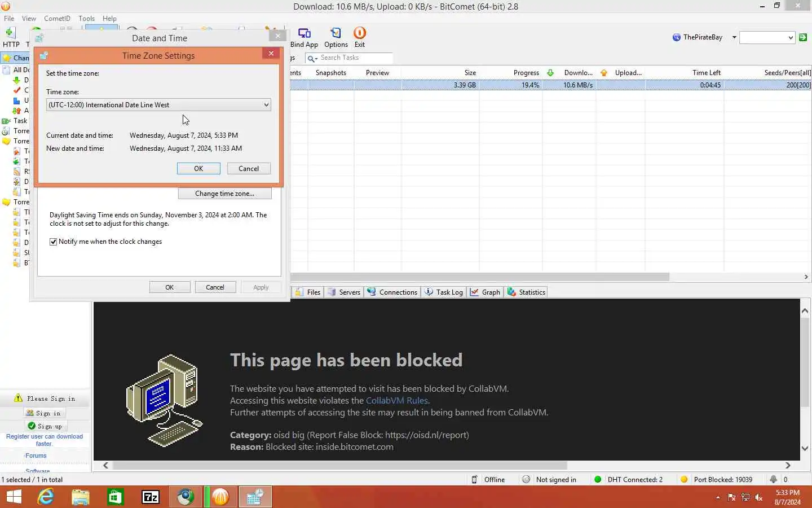This screenshot has width=812, height=508.
Task: Click the blocked page vertical scrollbar down arrow
Action: pyautogui.click(x=805, y=448)
